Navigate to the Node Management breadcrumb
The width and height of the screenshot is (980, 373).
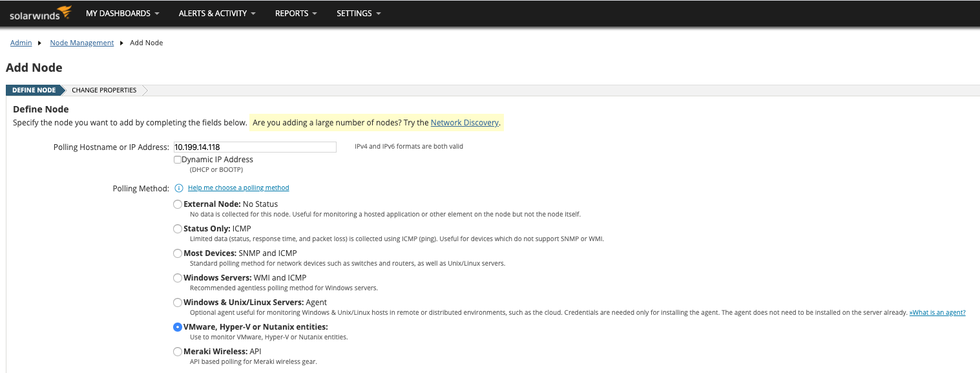tap(81, 43)
